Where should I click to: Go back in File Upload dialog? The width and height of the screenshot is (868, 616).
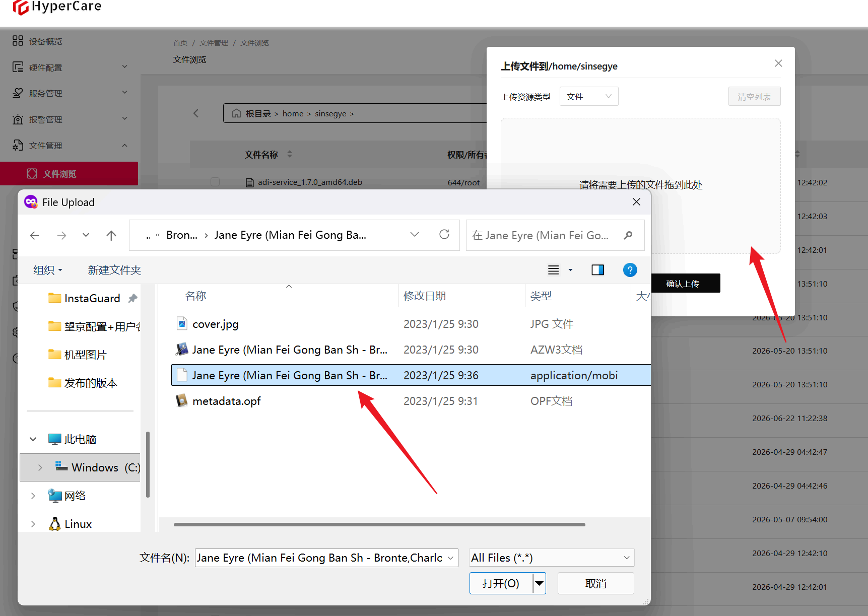tap(35, 235)
